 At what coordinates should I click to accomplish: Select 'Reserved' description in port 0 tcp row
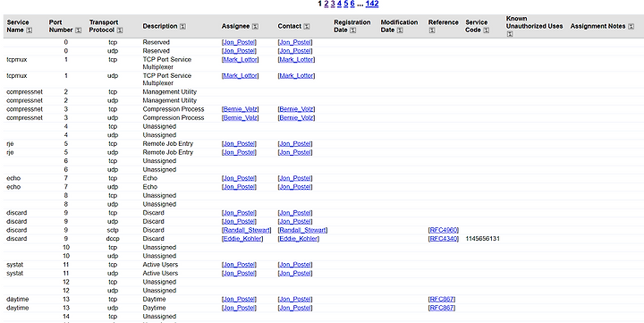156,42
